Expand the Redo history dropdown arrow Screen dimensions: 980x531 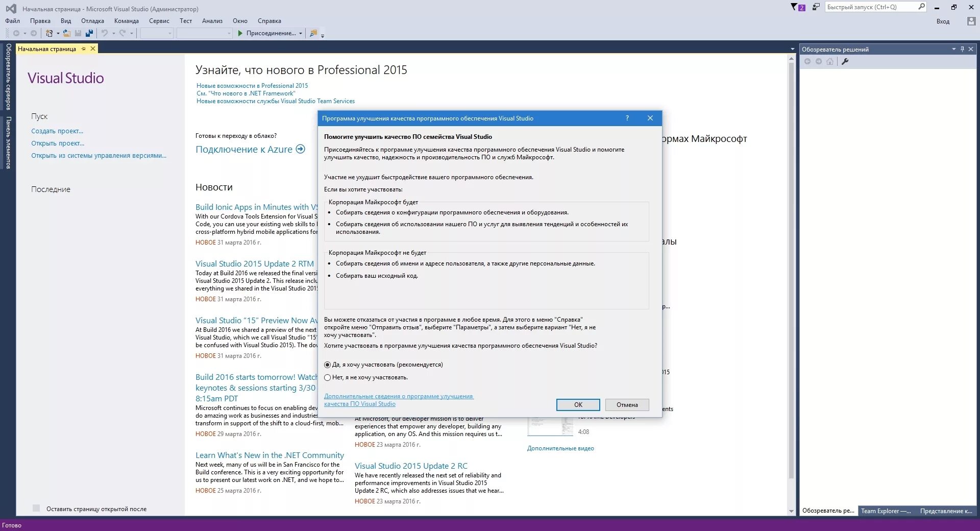131,34
